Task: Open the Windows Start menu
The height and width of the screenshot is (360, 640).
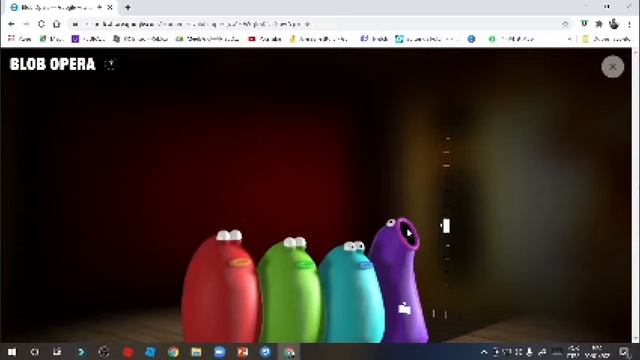Action: (12, 352)
